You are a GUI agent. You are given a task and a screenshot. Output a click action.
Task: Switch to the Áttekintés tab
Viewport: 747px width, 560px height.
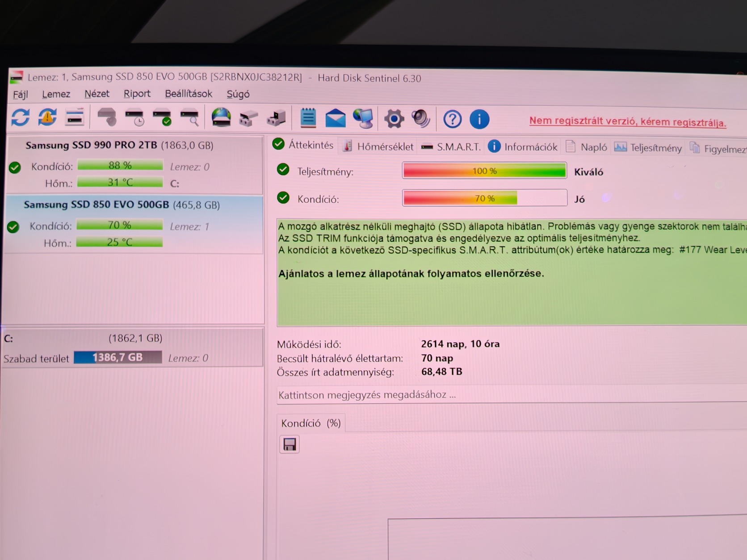[303, 145]
